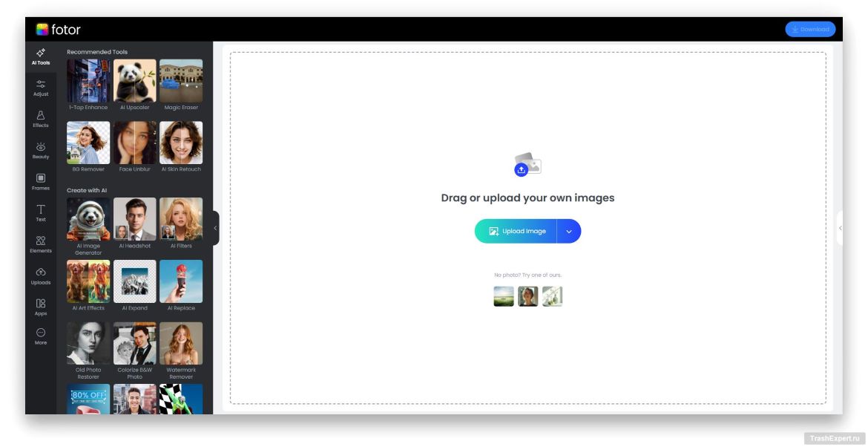Select the Text tool icon
Screen dimensions: 868x447
pos(41,212)
